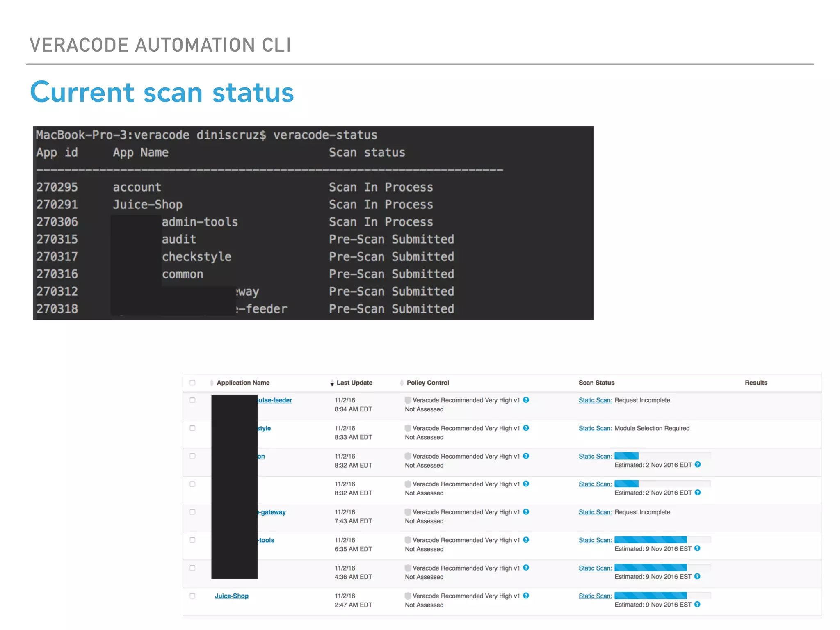Open the Juice-Shop application link
Viewport: 840px width, 630px height.
click(232, 596)
